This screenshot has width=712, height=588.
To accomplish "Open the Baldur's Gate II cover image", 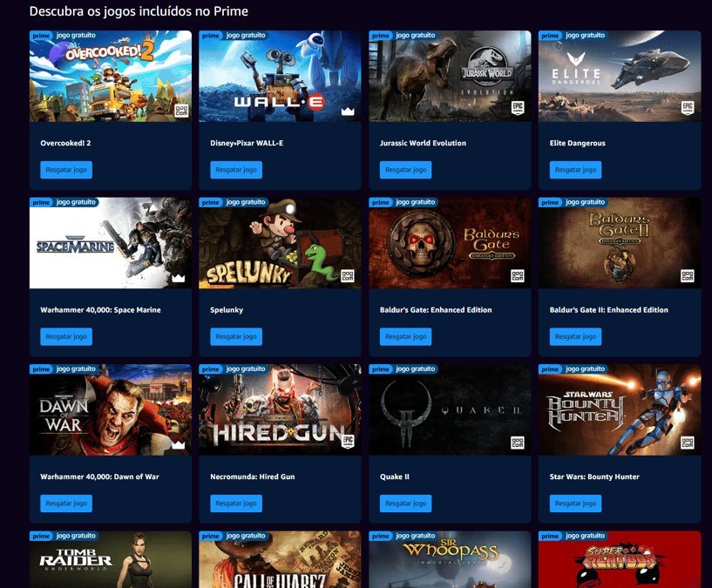I will 620,243.
